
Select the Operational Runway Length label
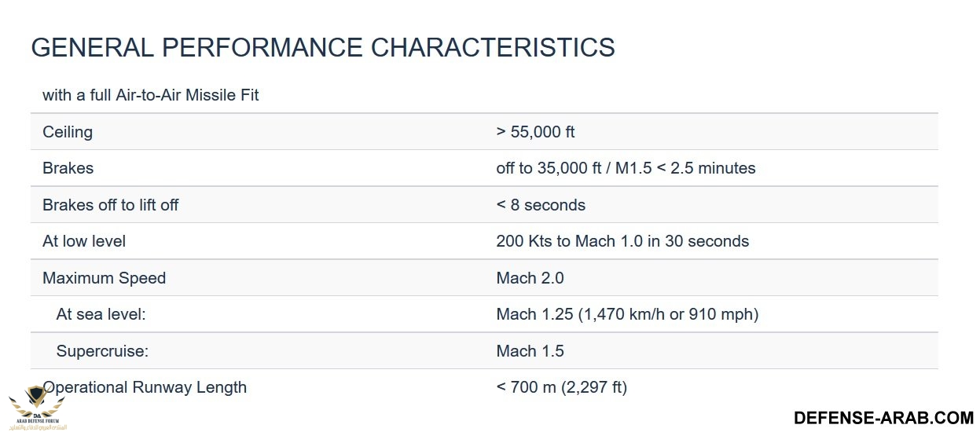pyautogui.click(x=145, y=387)
